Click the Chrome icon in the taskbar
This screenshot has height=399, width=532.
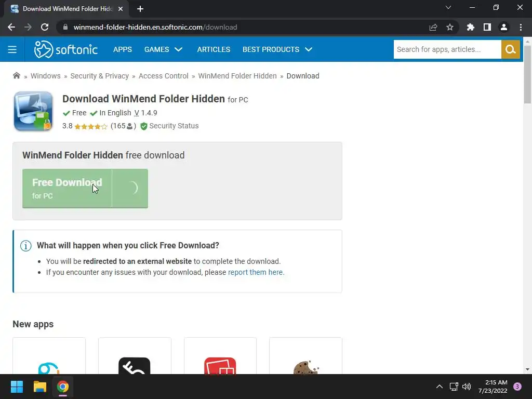63,387
